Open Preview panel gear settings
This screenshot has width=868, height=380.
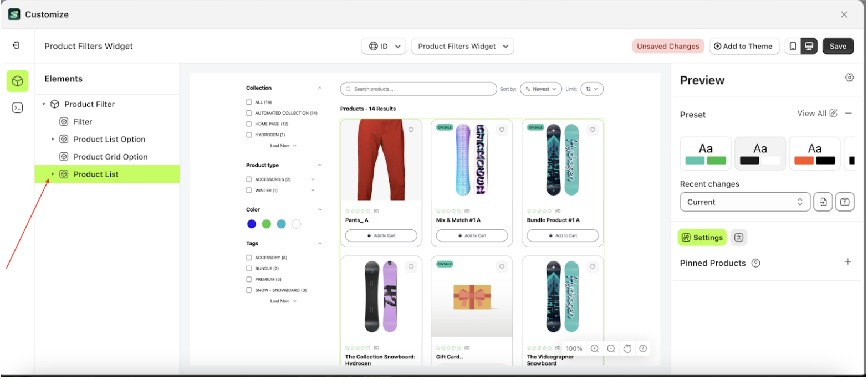tap(849, 78)
